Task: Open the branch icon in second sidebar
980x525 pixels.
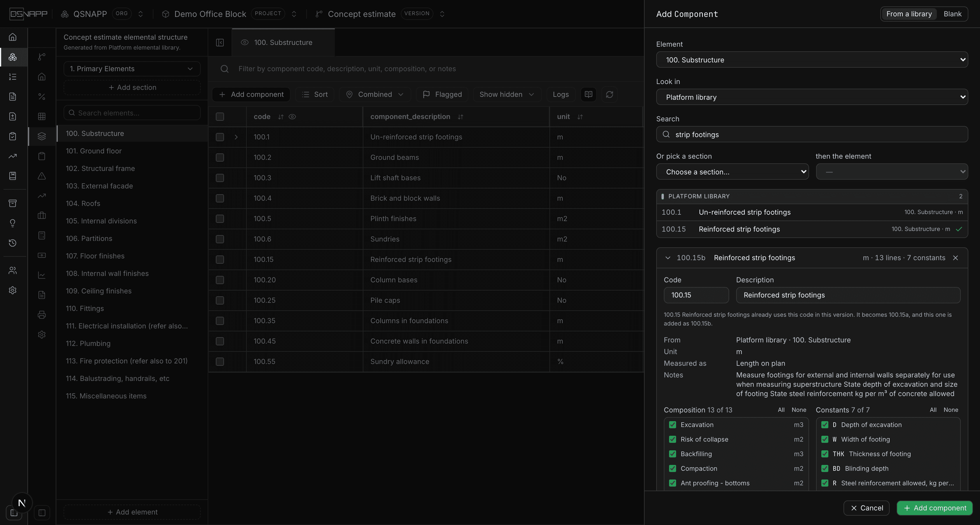Action: coord(42,57)
